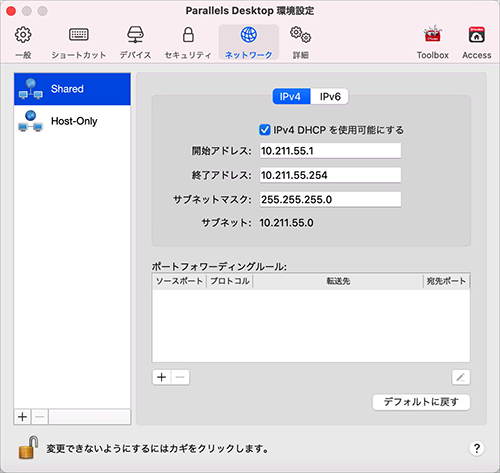
Task: Click the 終了アドレス field with 10.211.55.254
Action: 330,175
